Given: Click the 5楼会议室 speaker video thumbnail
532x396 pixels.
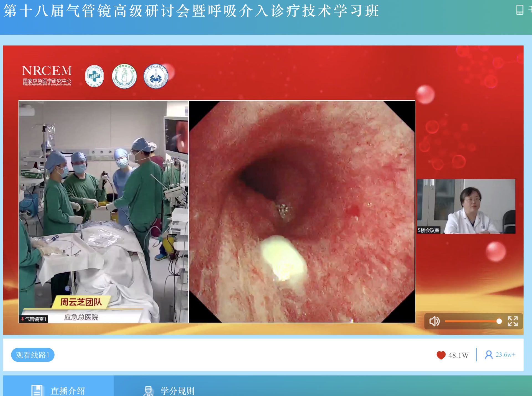Looking at the screenshot, I should pos(466,206).
